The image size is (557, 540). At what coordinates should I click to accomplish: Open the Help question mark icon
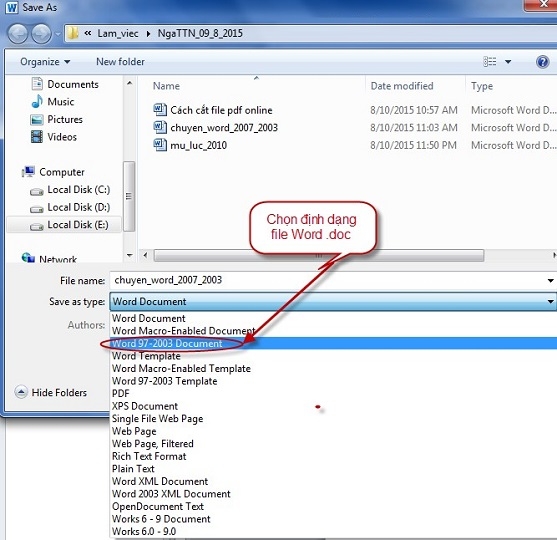pos(542,61)
